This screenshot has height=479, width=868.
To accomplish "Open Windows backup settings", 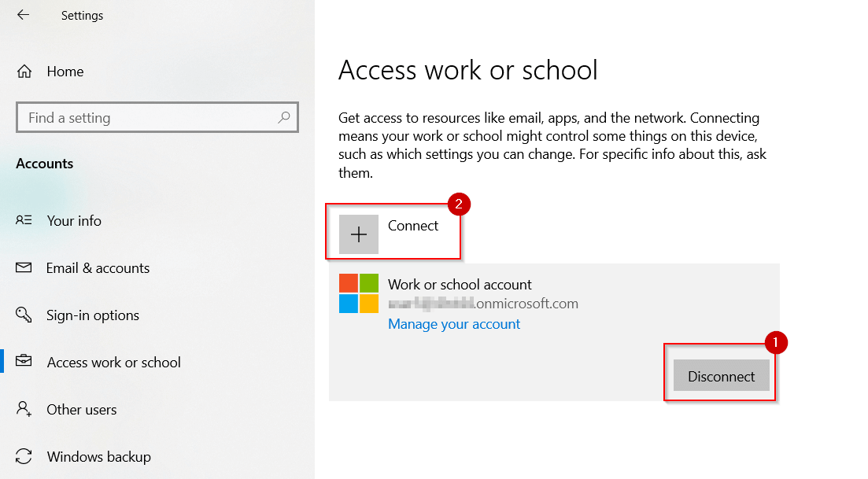I will click(x=98, y=457).
